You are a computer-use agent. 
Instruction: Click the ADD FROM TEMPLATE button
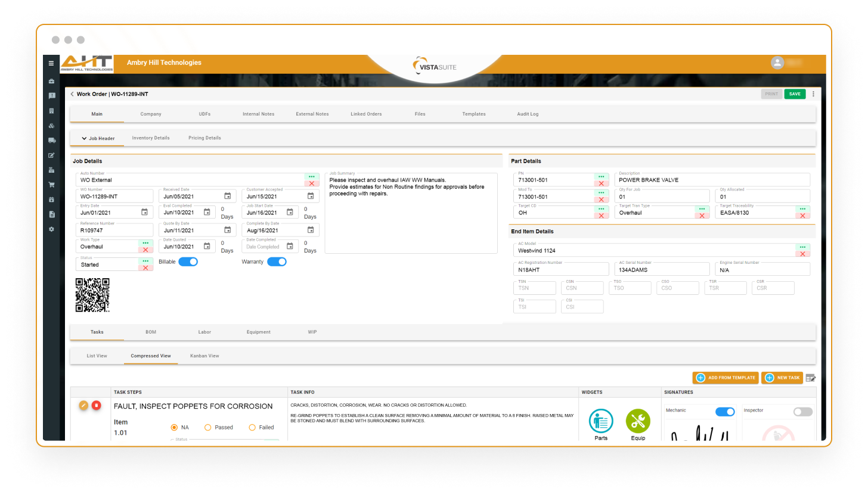pos(725,378)
